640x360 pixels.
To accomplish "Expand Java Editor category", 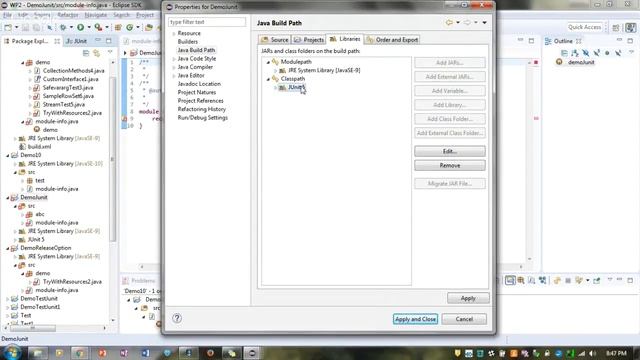I will pyautogui.click(x=174, y=76).
